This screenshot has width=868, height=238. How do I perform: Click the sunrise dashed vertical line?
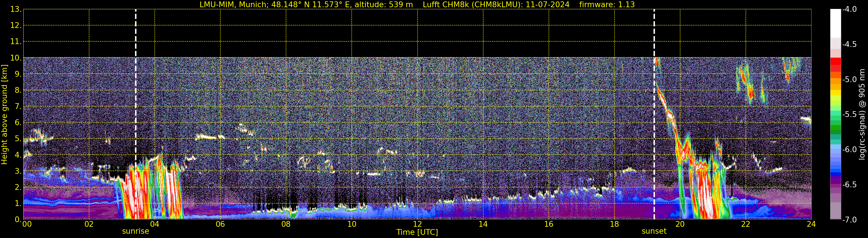136,114
